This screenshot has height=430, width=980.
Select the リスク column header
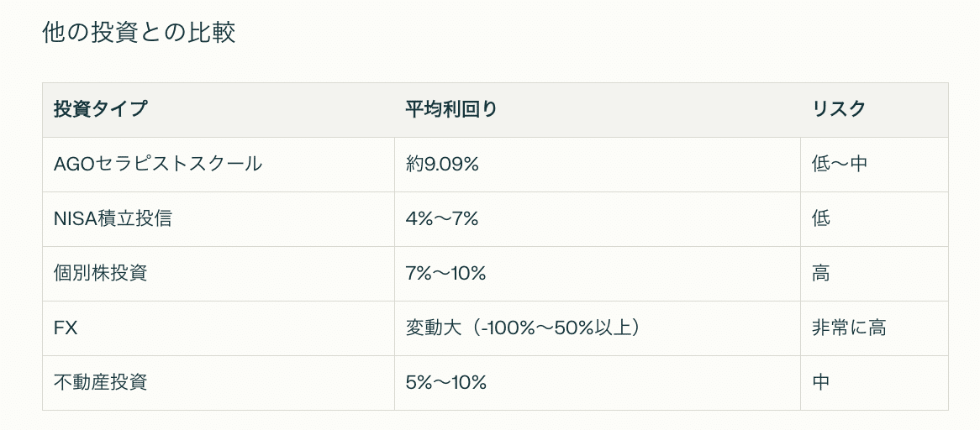(874, 110)
